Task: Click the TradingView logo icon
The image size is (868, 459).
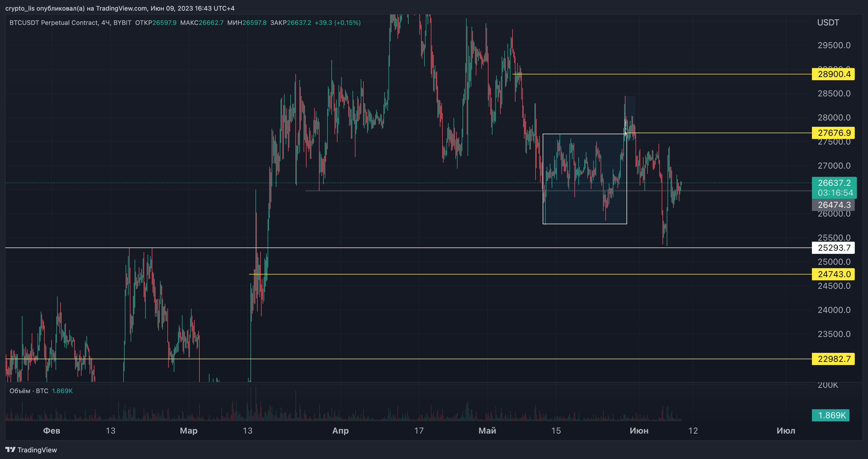Action: pyautogui.click(x=10, y=449)
